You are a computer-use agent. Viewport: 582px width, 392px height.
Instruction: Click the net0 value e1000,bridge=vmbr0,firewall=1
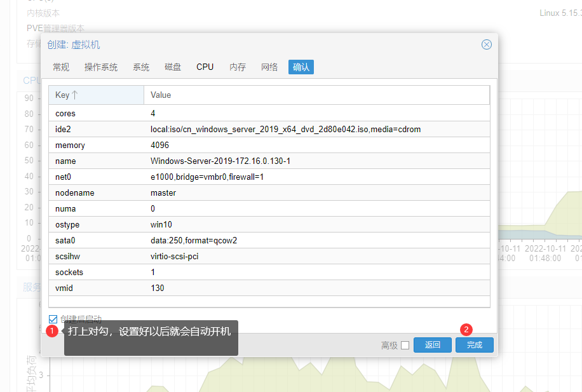point(207,177)
